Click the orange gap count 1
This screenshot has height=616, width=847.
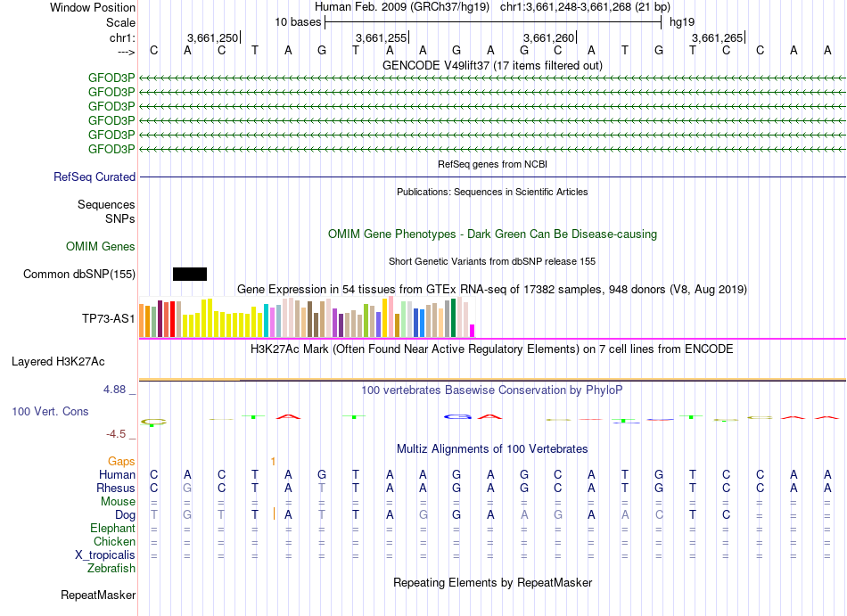(274, 461)
